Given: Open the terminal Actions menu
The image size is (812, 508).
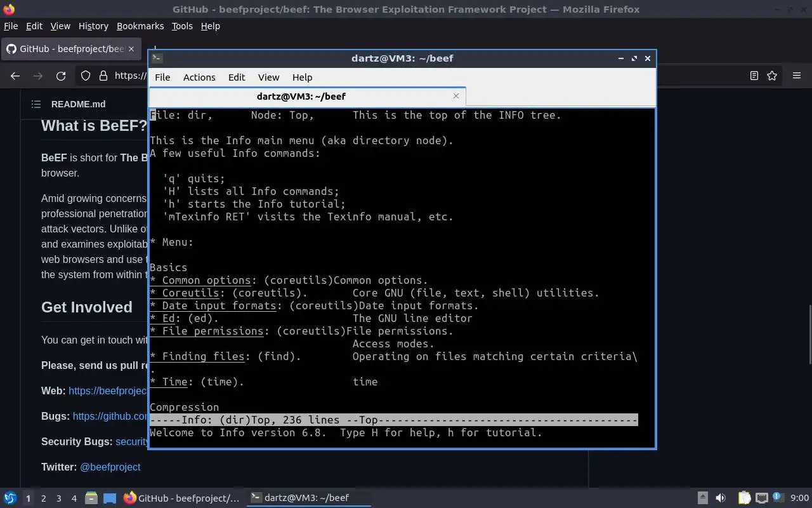Looking at the screenshot, I should (x=199, y=77).
